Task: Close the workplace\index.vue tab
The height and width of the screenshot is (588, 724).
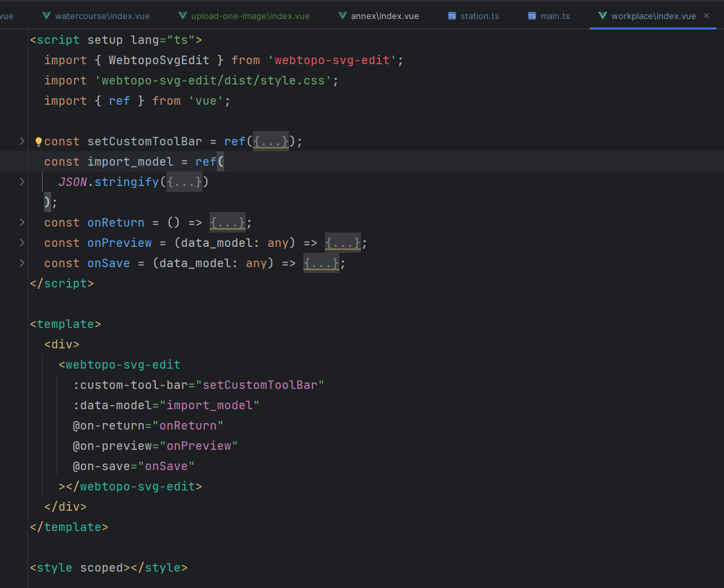Action: pos(706,16)
